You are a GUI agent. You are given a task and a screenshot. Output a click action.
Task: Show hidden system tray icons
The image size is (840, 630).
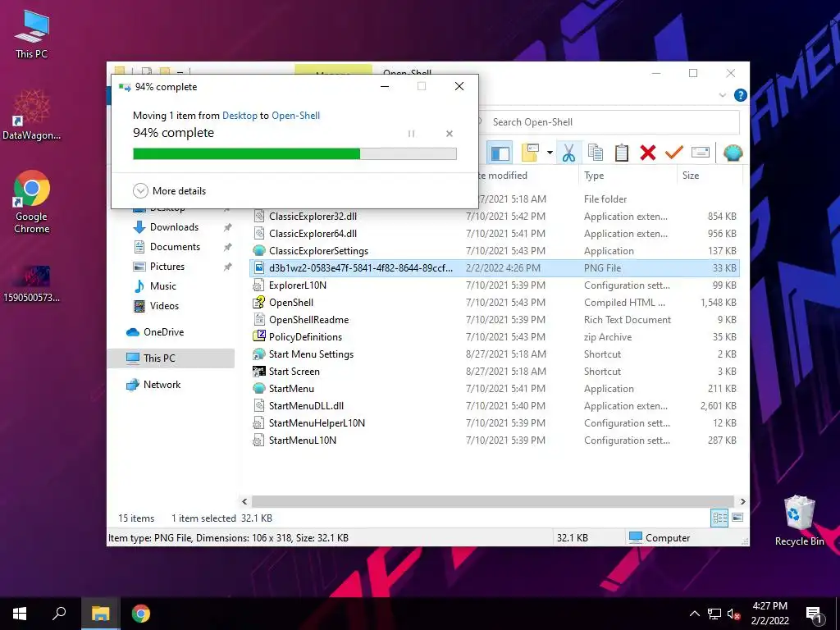tap(694, 614)
